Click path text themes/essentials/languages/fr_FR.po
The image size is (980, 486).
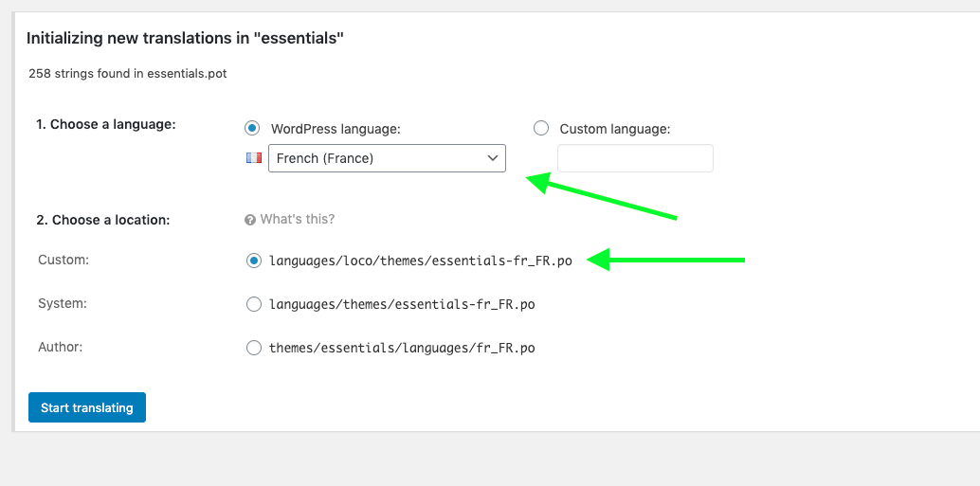pyautogui.click(x=402, y=348)
